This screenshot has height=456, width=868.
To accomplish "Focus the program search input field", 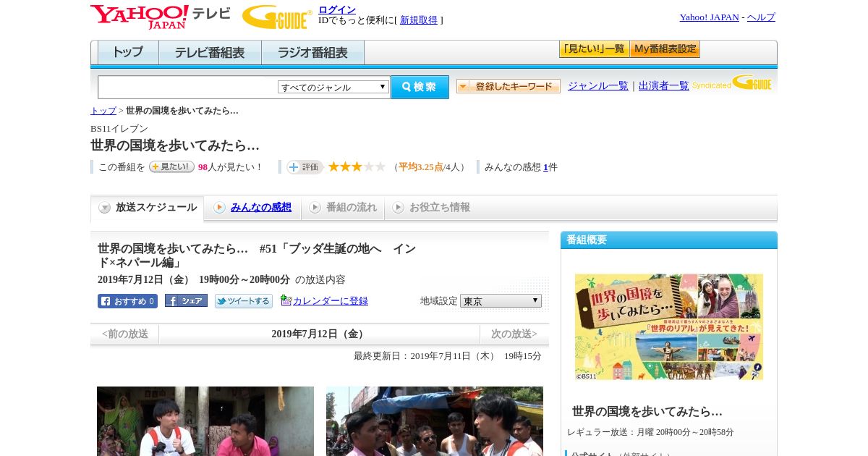I will (188, 87).
